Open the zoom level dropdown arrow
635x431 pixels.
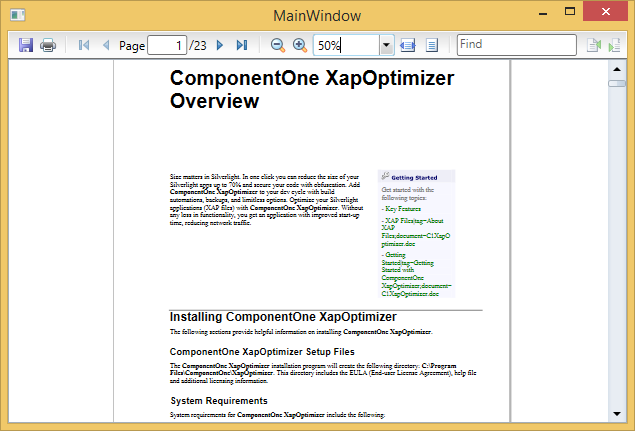386,45
